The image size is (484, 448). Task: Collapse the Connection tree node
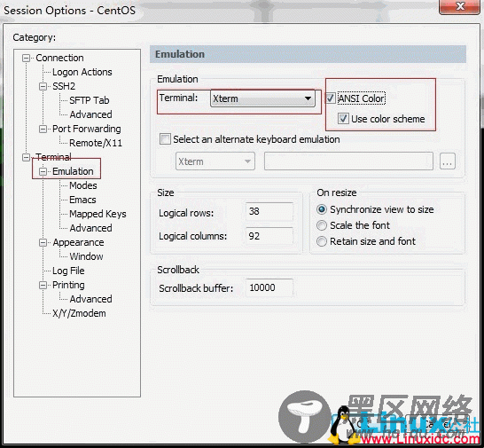click(x=27, y=58)
